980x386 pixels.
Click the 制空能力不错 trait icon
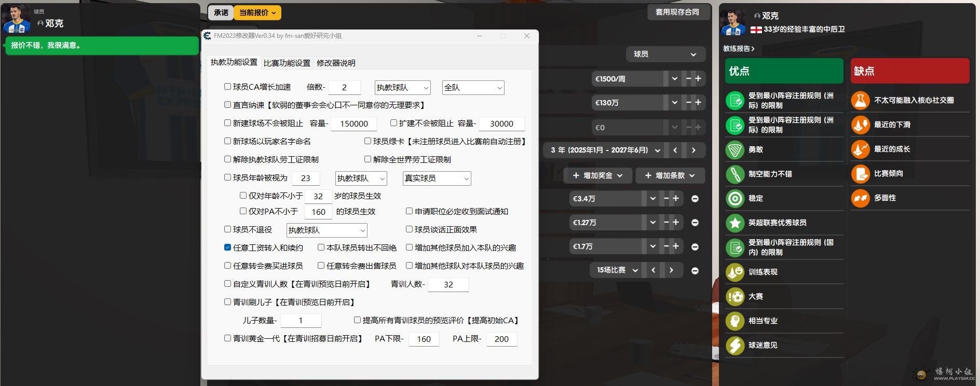coord(735,174)
